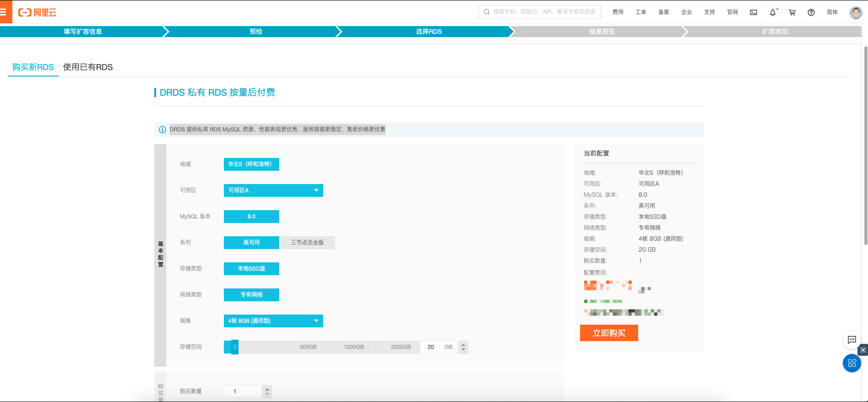Go to the 填写扩容信息 step

point(83,32)
